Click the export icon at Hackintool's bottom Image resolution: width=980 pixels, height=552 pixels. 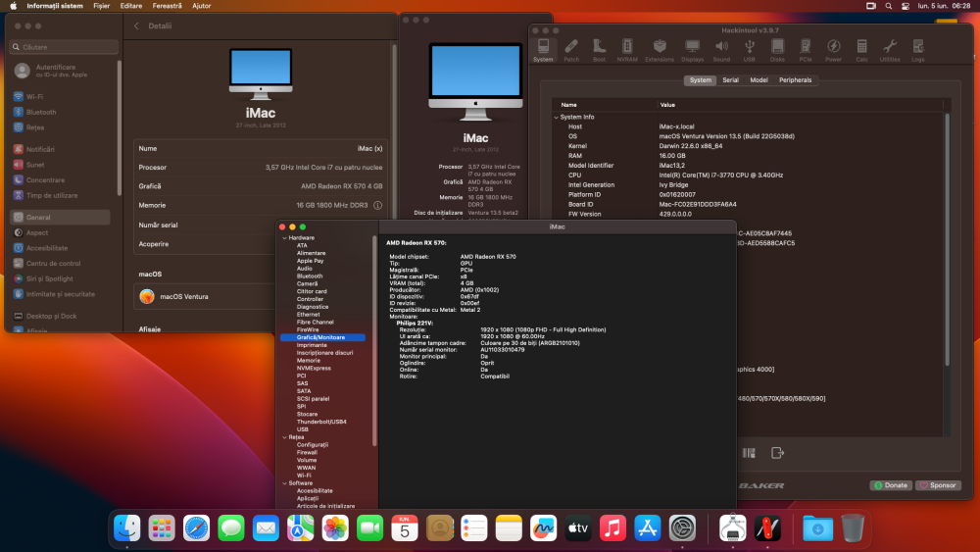777,453
